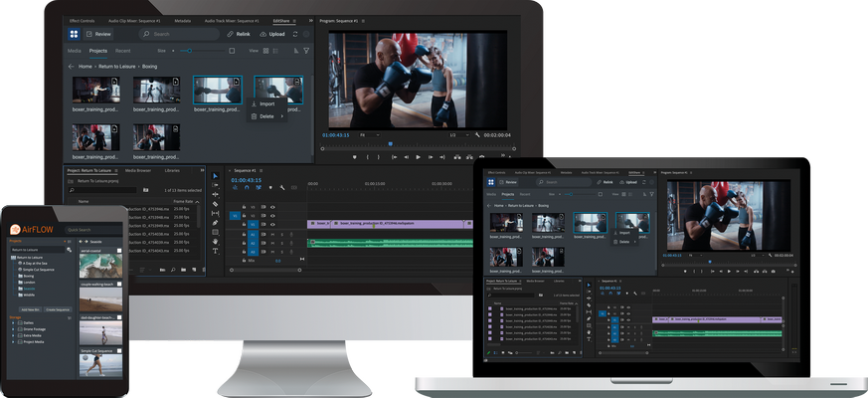The height and width of the screenshot is (398, 868).
Task: Switch to list view in monitor's EditShare panel
Action: coord(275,51)
